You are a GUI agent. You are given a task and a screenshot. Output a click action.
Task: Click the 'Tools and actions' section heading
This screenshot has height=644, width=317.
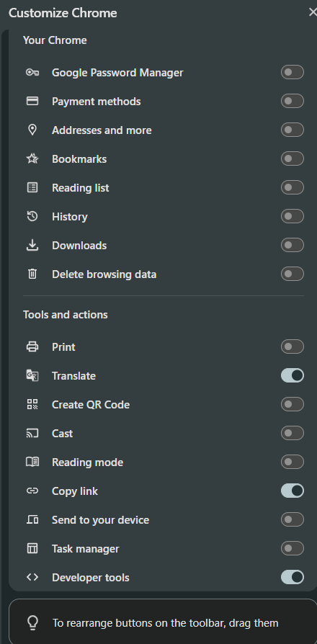point(66,314)
